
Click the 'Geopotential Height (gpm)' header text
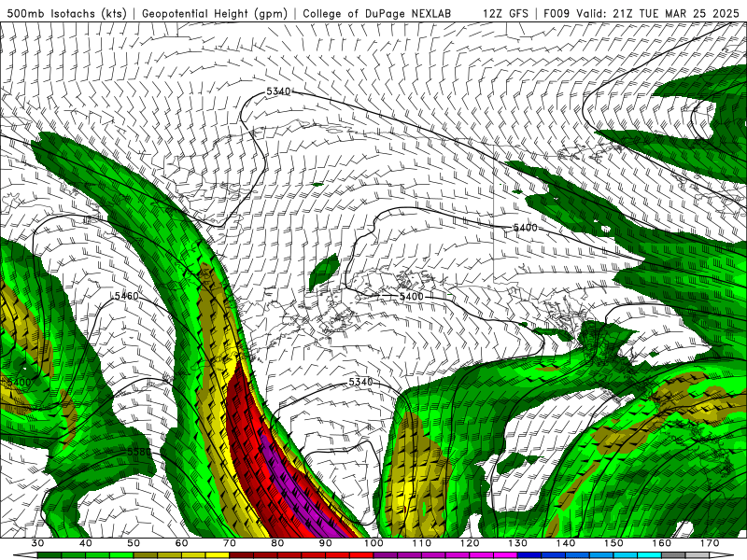[x=215, y=13]
